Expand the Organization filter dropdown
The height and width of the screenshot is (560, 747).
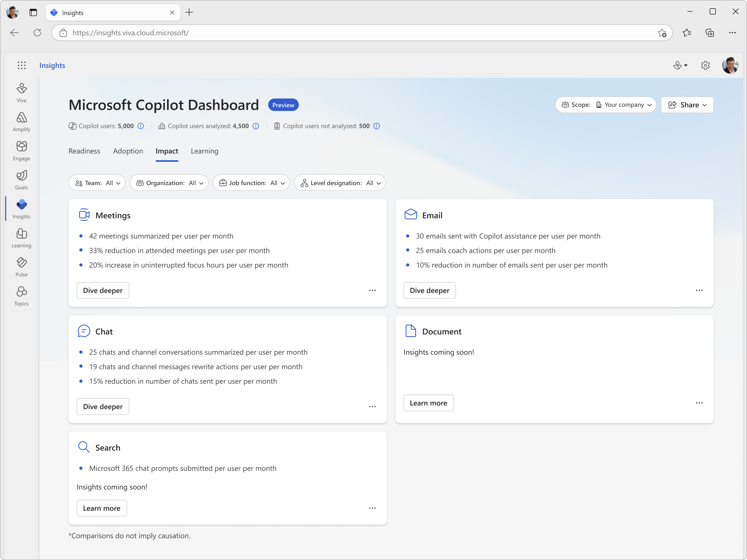[169, 183]
